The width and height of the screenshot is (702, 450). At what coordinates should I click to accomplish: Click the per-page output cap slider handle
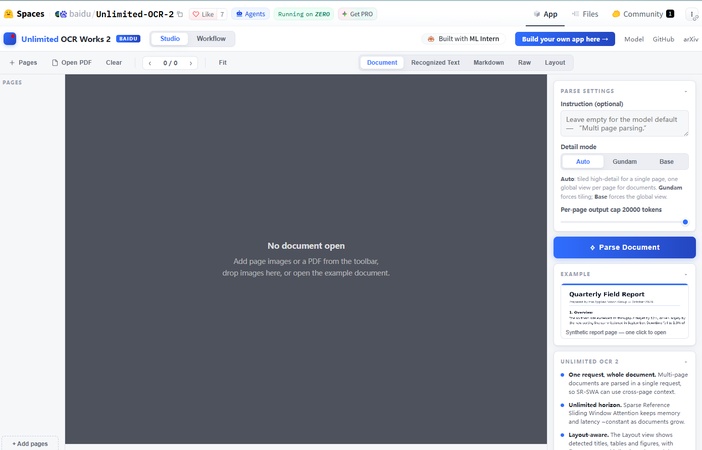[685, 222]
